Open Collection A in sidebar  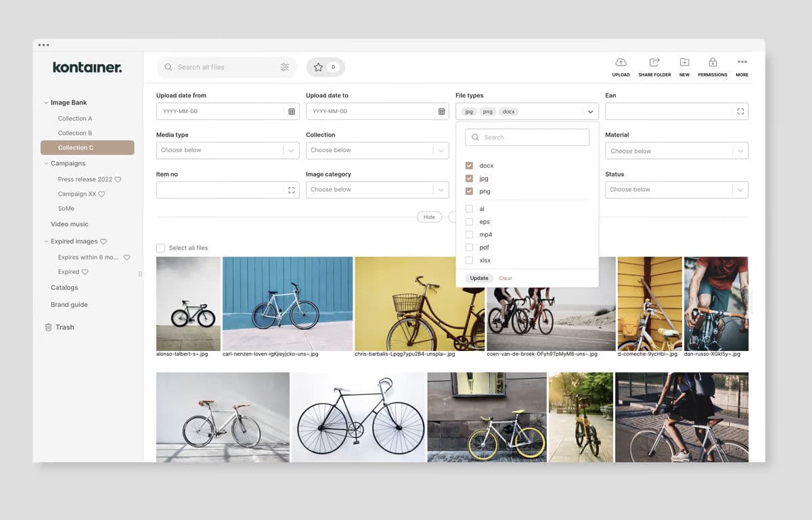pos(75,119)
